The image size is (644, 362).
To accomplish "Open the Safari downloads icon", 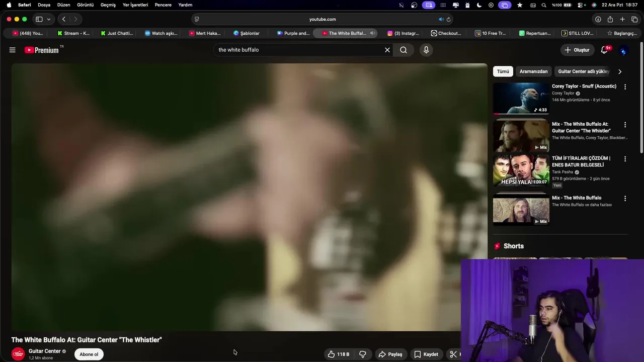I will pyautogui.click(x=598, y=19).
